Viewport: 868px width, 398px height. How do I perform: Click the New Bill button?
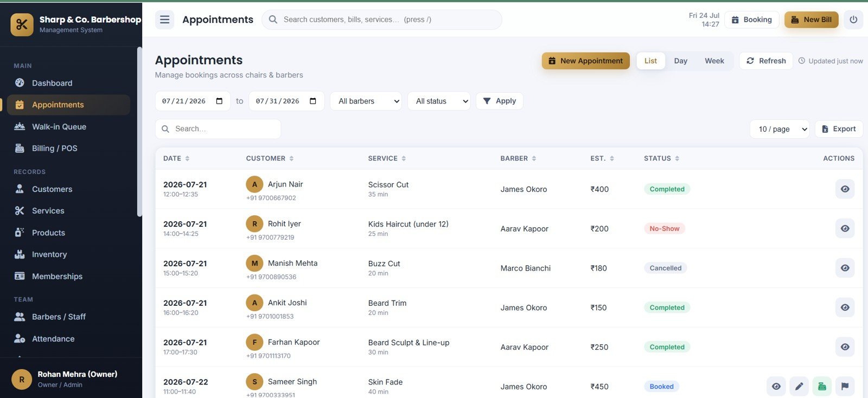[812, 20]
